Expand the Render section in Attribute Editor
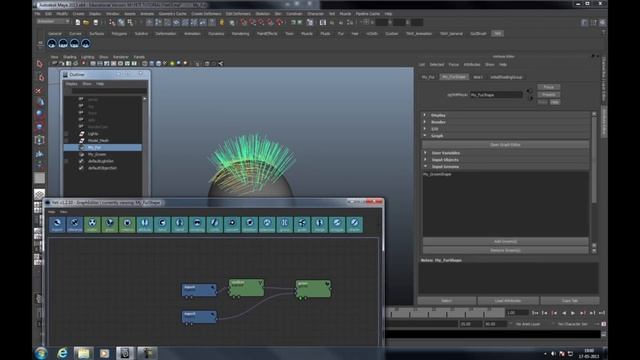 pos(505,122)
